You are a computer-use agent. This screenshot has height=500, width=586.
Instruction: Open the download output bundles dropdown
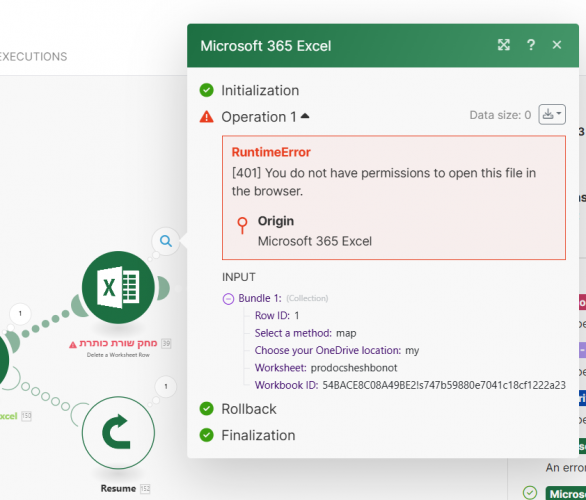552,114
